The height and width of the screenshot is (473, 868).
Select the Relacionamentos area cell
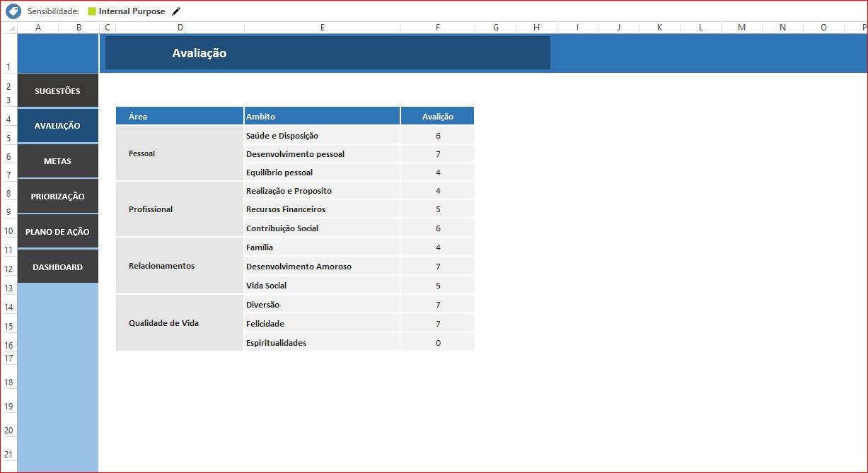click(180, 266)
